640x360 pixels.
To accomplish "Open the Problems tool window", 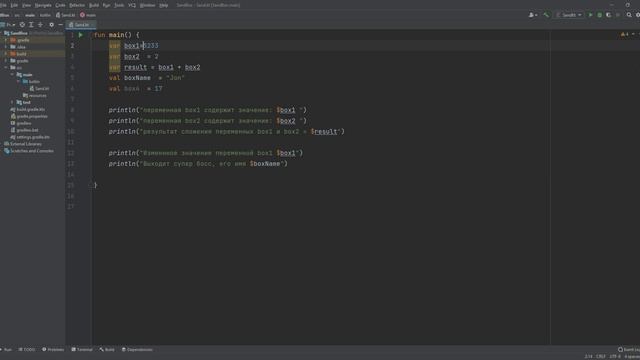I will (53, 350).
